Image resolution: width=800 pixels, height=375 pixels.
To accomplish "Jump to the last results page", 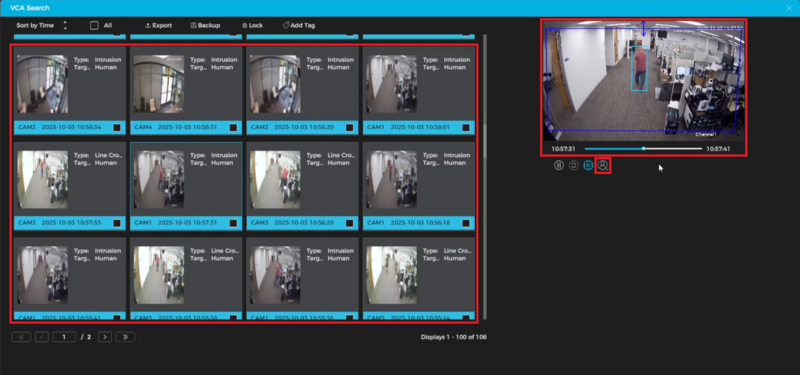I will [x=126, y=337].
